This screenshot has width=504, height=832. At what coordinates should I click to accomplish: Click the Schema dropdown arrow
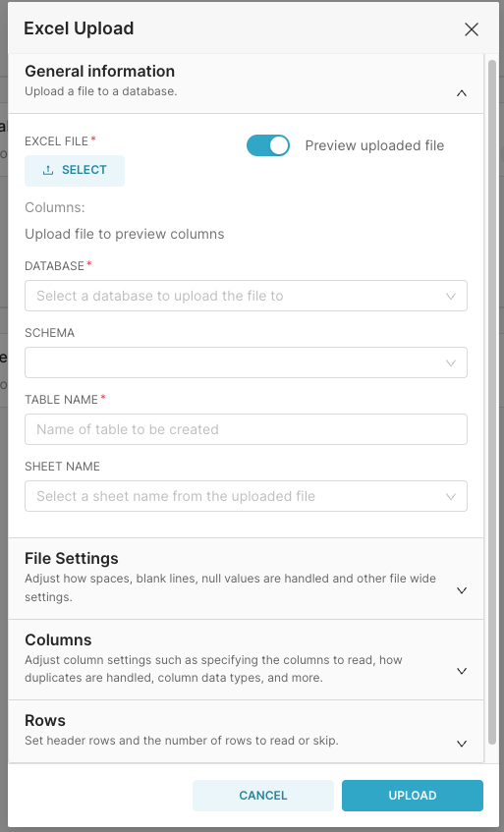[x=451, y=362]
